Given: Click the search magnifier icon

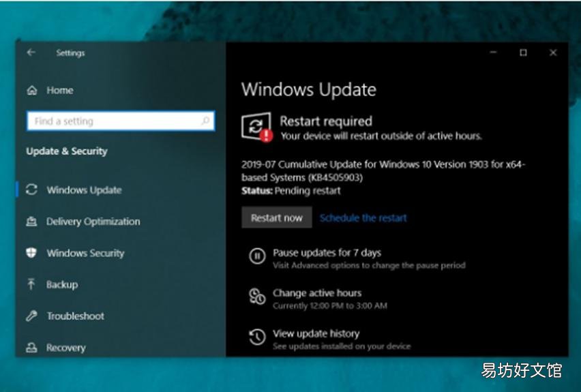Looking at the screenshot, I should tap(205, 121).
